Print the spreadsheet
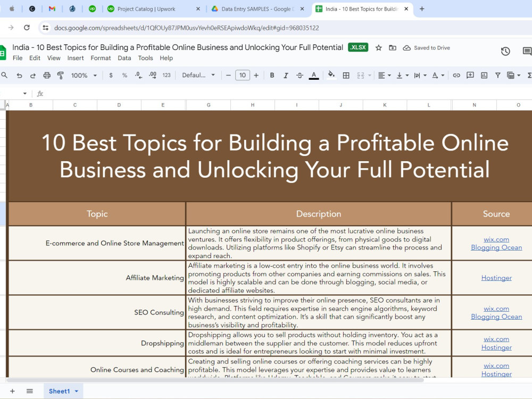The width and height of the screenshot is (532, 399). 47,76
